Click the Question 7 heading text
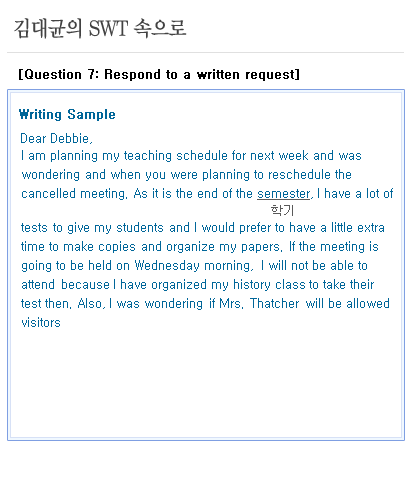Screen dimensions: 410x480 click(x=159, y=74)
